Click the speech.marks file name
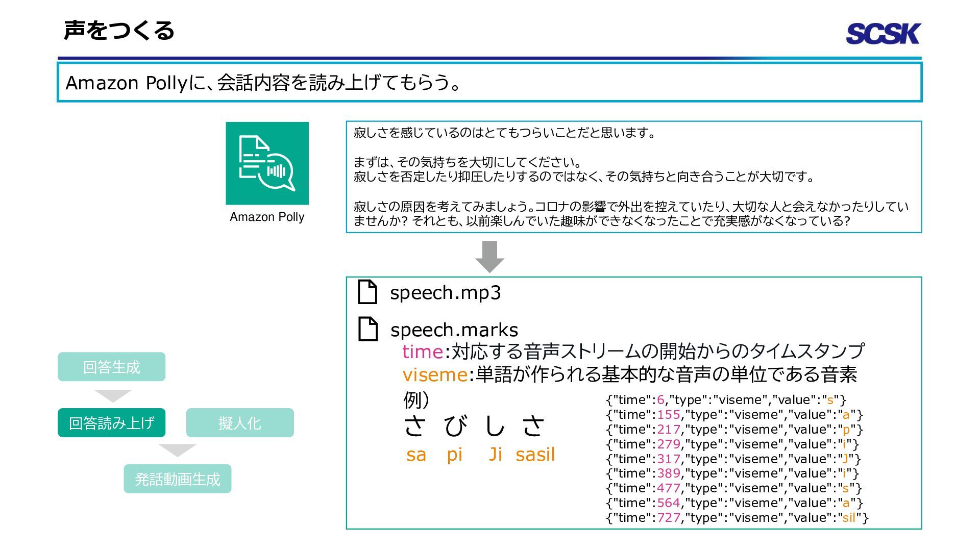The height and width of the screenshot is (551, 980). coord(454,330)
